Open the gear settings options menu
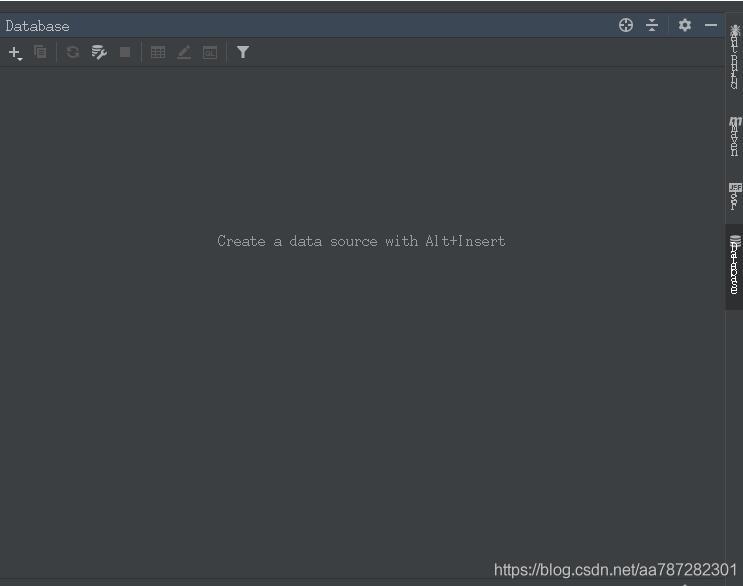Image resolution: width=743 pixels, height=586 pixels. (685, 25)
